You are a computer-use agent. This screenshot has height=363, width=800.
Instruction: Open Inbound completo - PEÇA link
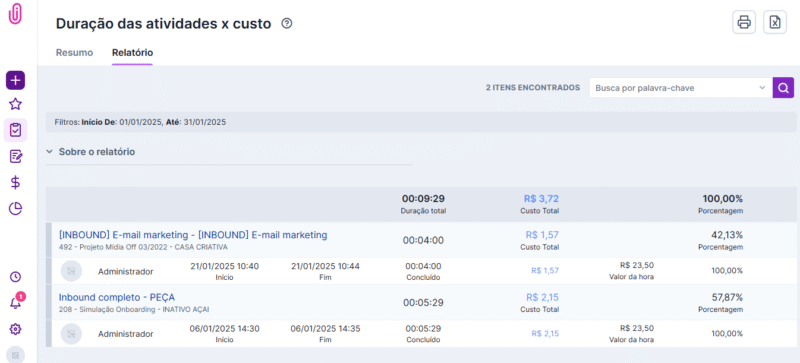[117, 297]
